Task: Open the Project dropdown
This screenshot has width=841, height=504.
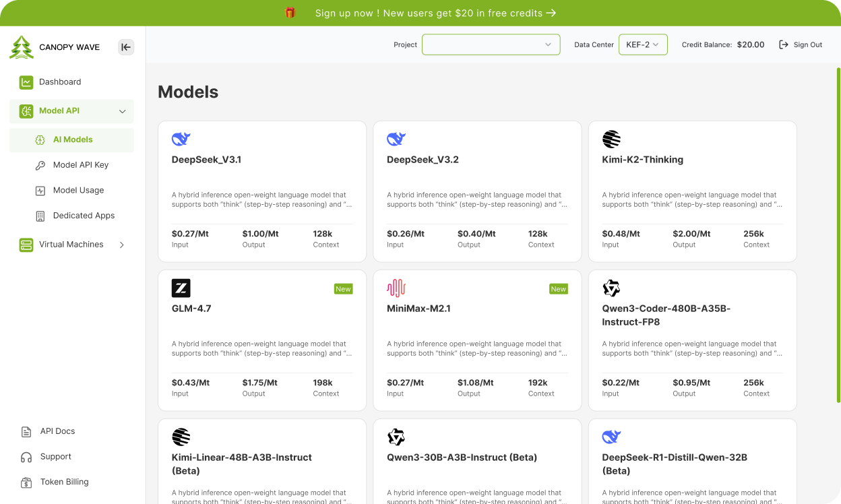Action: (x=491, y=44)
